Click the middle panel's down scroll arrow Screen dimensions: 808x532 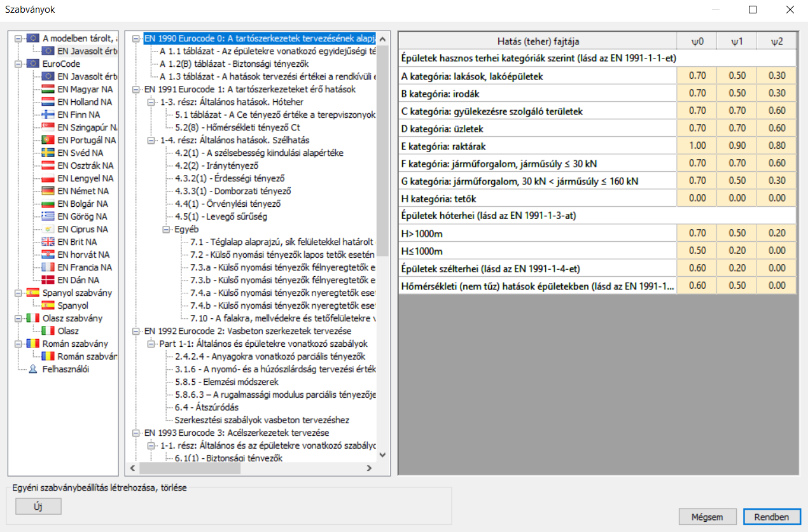pyautogui.click(x=382, y=454)
